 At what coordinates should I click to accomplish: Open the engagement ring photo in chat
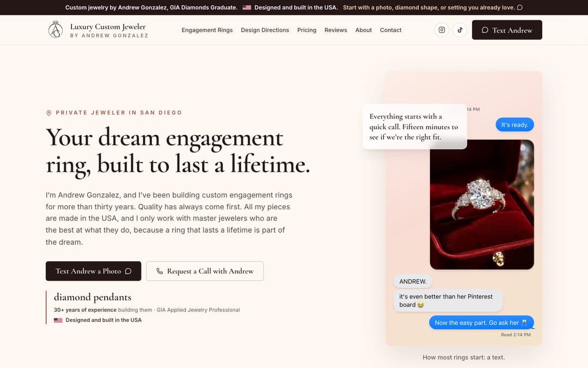point(482,204)
